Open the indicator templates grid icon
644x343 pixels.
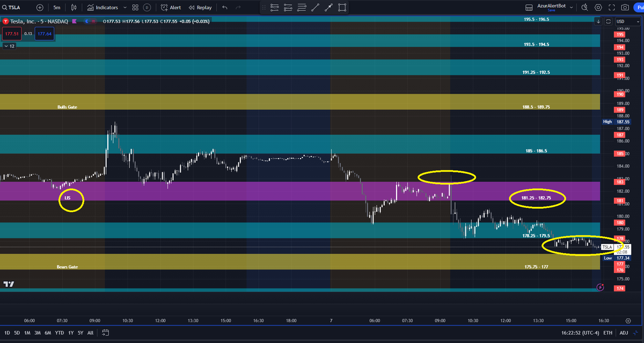135,8
